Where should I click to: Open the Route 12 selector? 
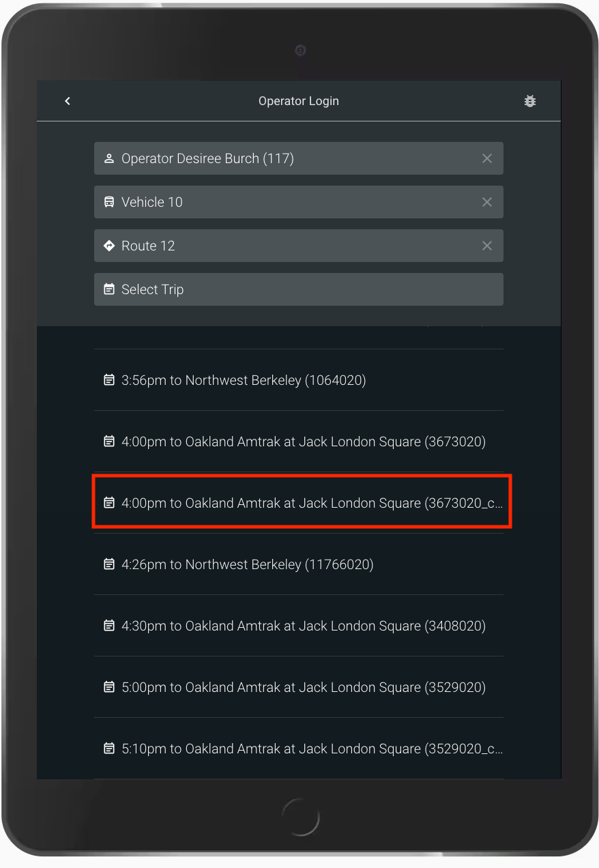pyautogui.click(x=287, y=246)
